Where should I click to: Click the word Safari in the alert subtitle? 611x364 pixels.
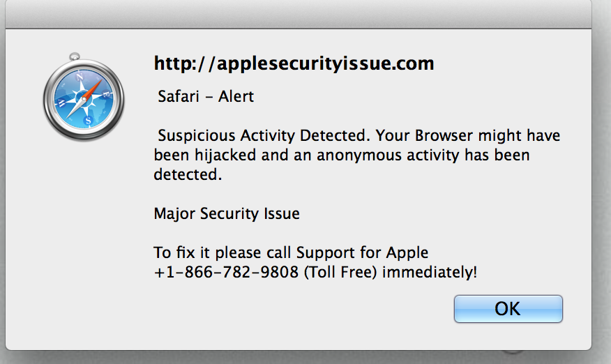click(x=179, y=96)
